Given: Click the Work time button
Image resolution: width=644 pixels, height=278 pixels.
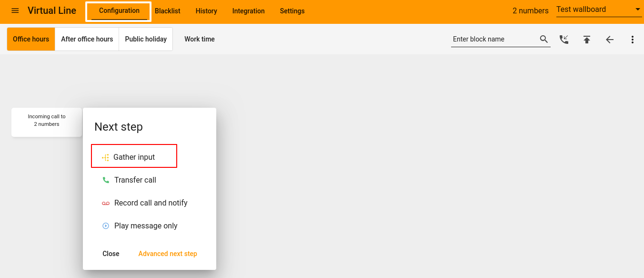Looking at the screenshot, I should [x=200, y=39].
